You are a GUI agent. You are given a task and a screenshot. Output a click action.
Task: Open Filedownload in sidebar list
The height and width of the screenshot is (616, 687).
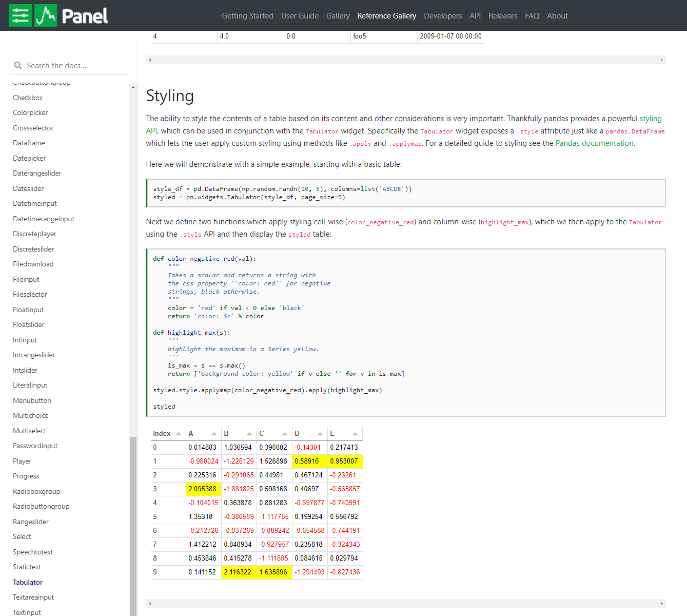coord(33,264)
